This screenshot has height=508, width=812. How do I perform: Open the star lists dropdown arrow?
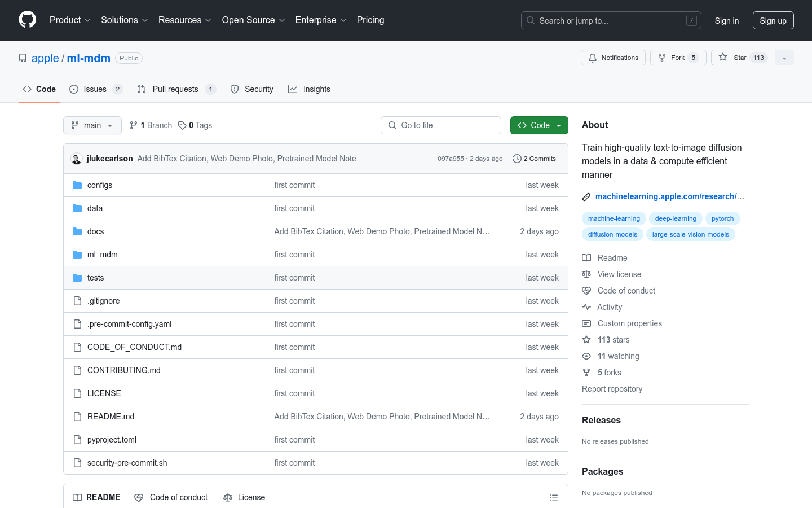click(x=784, y=58)
